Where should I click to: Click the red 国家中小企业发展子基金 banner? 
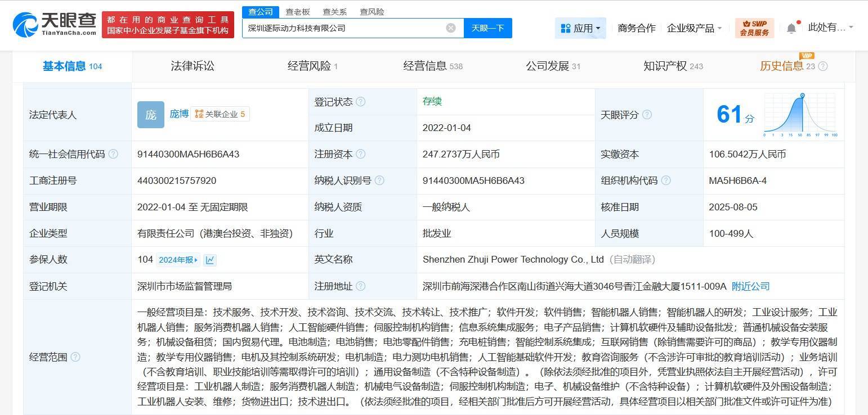[x=168, y=25]
